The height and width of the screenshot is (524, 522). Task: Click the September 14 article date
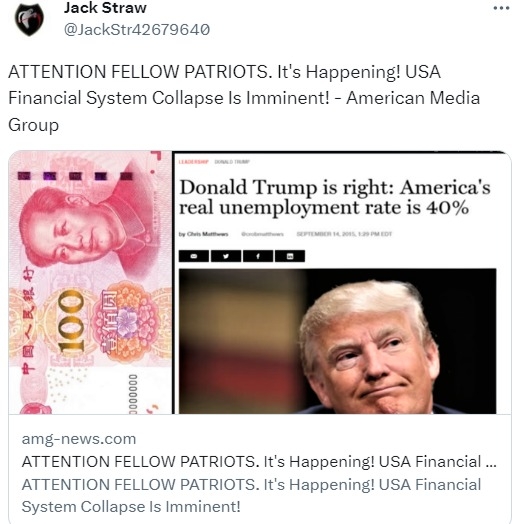[344, 234]
